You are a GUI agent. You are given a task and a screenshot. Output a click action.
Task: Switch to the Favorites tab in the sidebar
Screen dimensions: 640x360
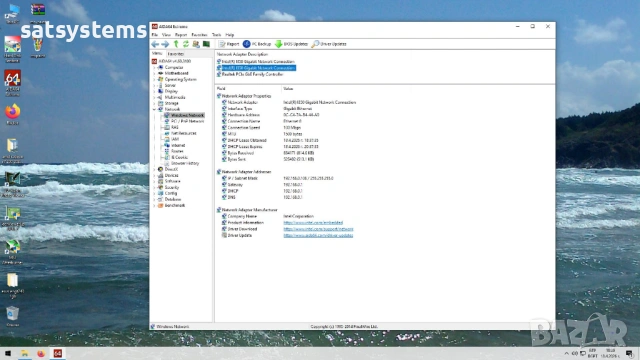(176, 53)
